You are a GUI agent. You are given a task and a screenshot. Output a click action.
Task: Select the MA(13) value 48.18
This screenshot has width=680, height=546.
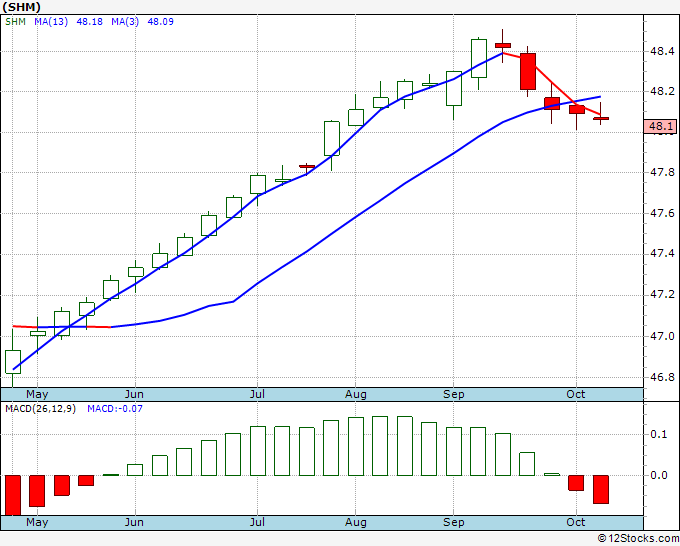click(89, 22)
